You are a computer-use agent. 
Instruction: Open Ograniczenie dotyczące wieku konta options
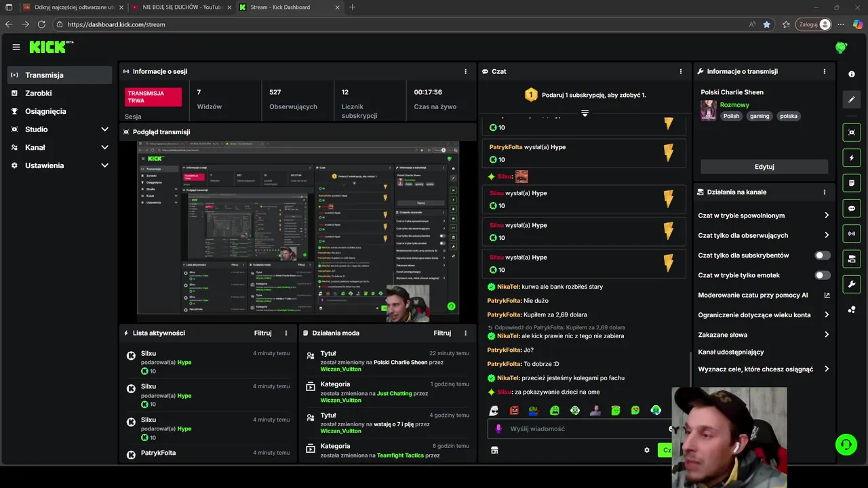pos(764,314)
